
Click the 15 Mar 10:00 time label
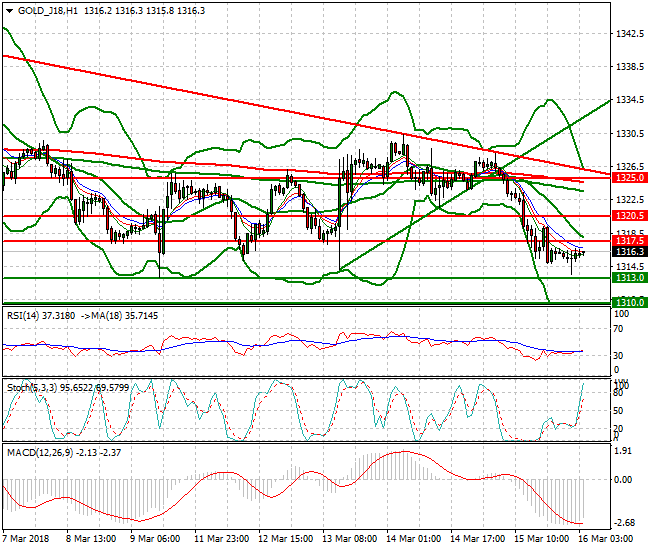(x=541, y=539)
